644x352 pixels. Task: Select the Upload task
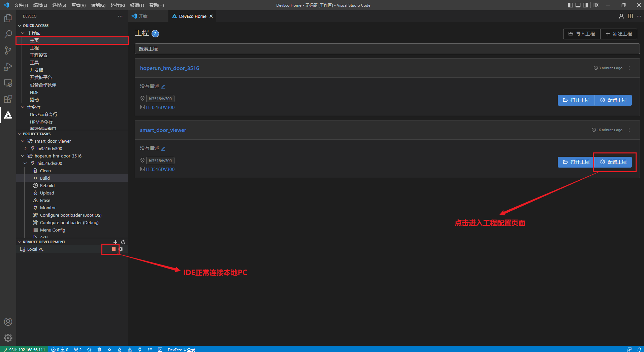[72, 193]
